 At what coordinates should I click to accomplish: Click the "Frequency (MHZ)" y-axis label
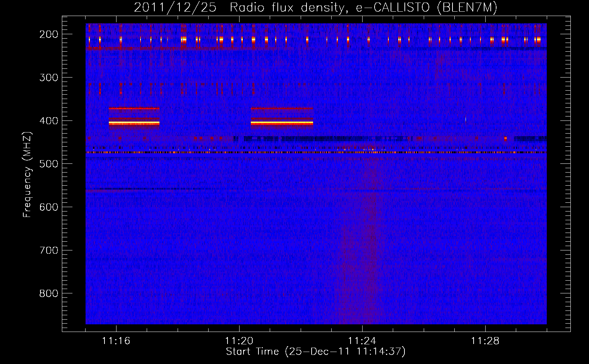click(x=28, y=174)
